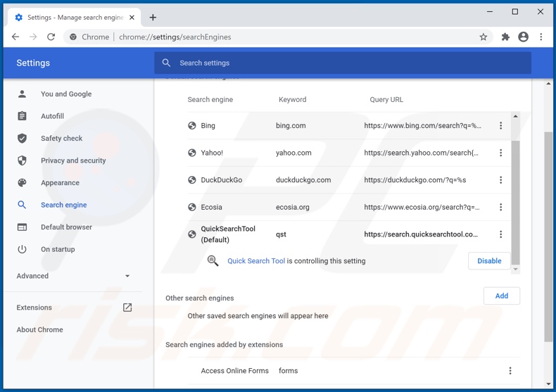Click the main page scrollbar thumb
The width and height of the screenshot is (556, 392).
coord(548,236)
